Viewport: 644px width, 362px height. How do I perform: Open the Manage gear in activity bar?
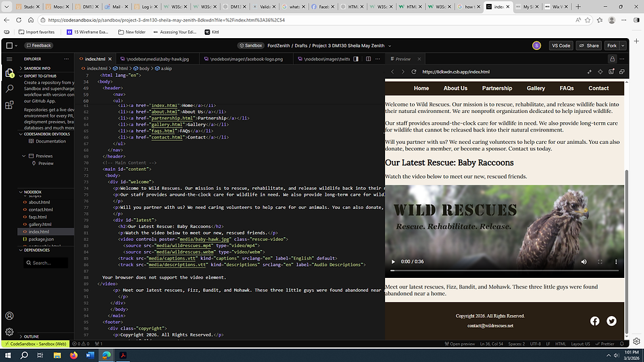pos(9,332)
